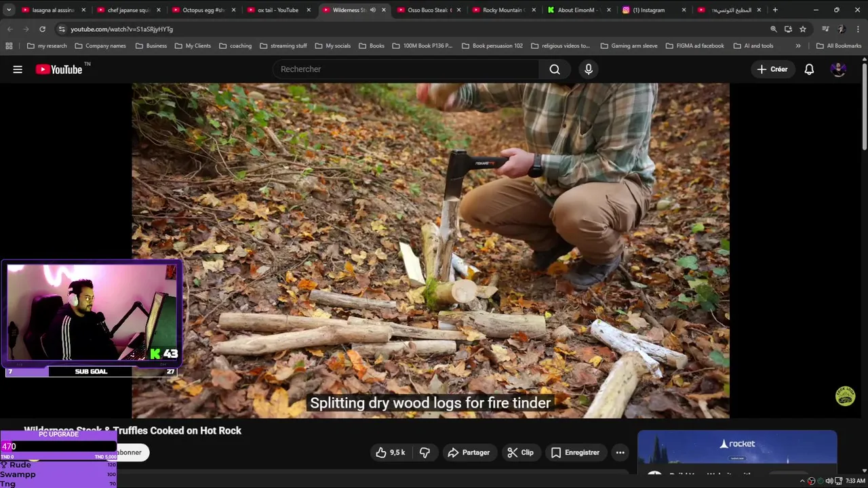Open YouTube notifications bell
Image resolution: width=868 pixels, height=488 pixels.
(x=809, y=69)
